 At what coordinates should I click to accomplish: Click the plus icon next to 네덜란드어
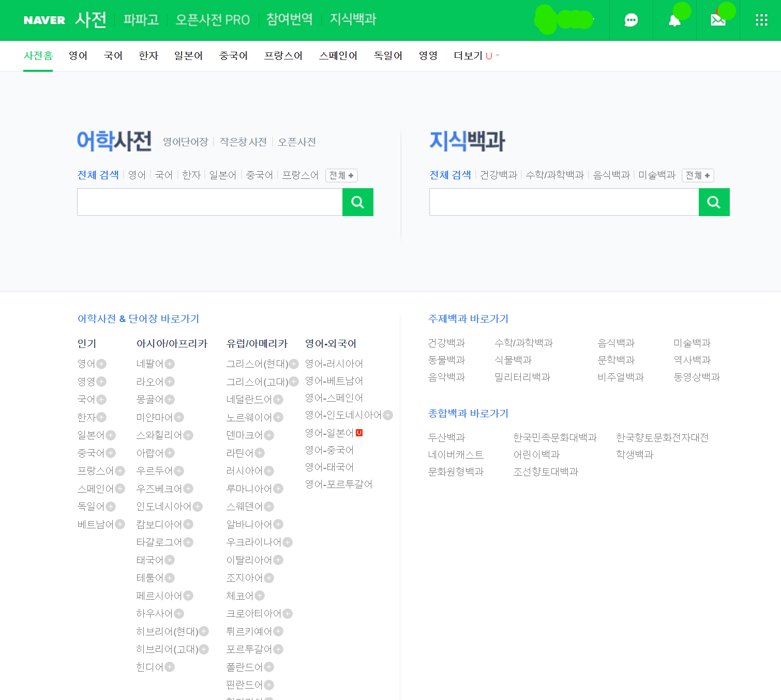(x=278, y=400)
